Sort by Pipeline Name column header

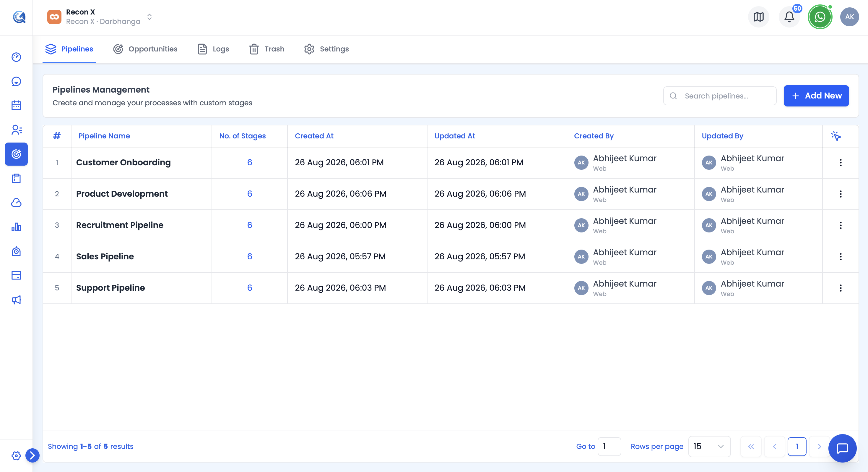(x=104, y=136)
